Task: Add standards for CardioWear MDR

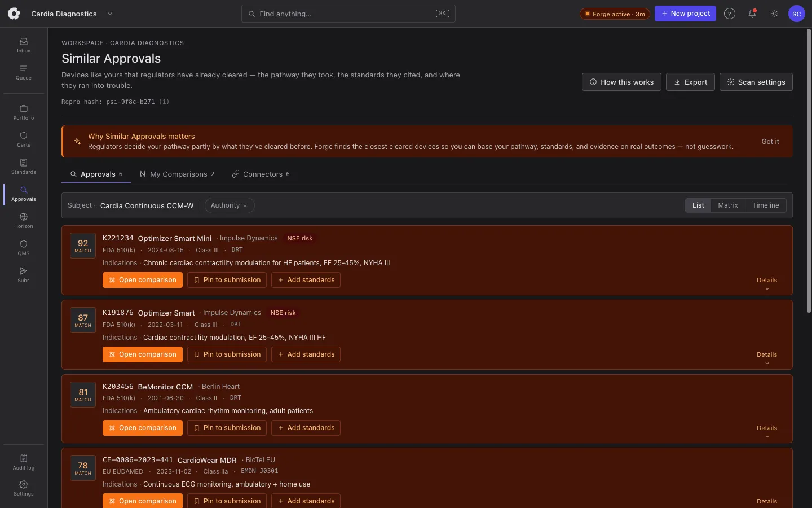Action: (x=306, y=501)
